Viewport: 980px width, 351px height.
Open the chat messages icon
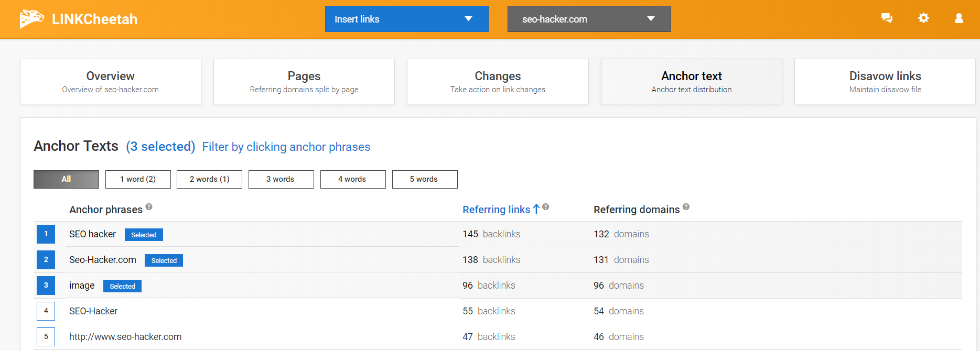[887, 18]
